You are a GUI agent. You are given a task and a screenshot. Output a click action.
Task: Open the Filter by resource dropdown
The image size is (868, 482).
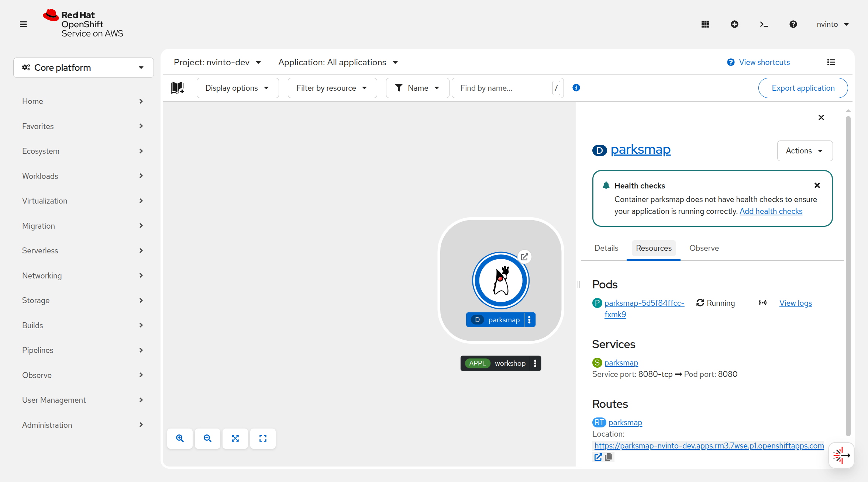pos(332,88)
